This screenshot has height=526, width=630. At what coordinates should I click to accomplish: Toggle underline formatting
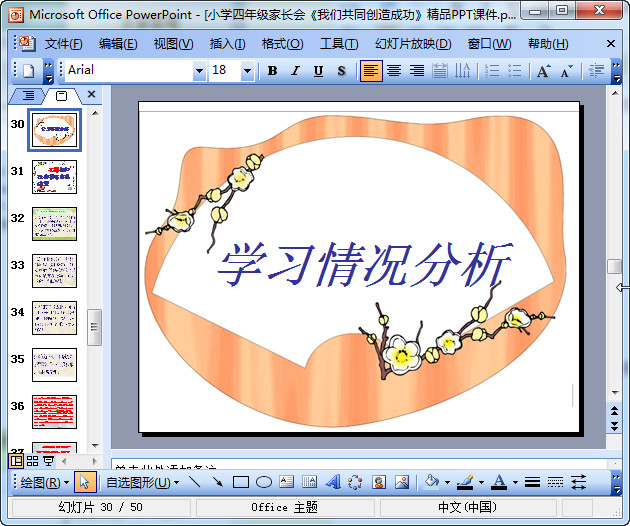(x=318, y=71)
